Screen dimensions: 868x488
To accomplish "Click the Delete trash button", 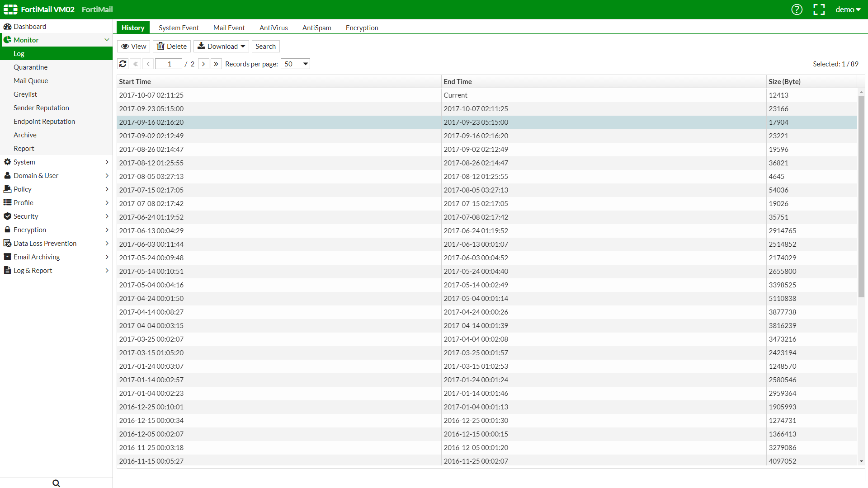I will [172, 46].
